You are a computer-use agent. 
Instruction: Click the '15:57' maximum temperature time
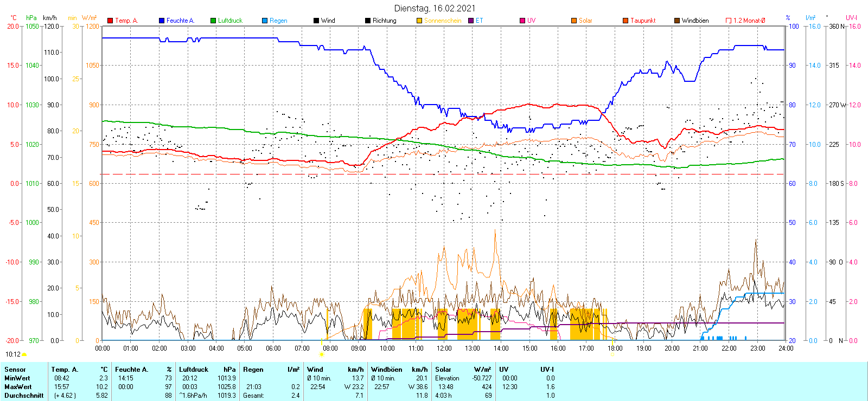click(62, 387)
